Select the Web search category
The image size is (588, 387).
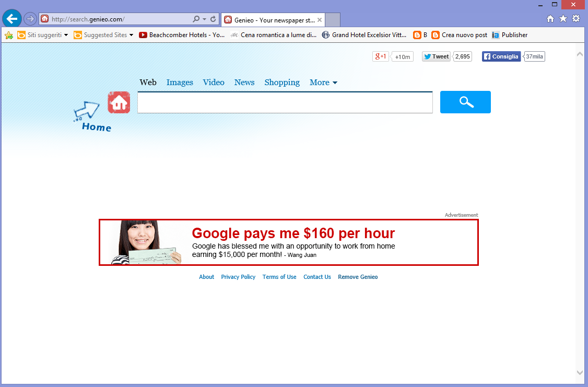click(148, 82)
